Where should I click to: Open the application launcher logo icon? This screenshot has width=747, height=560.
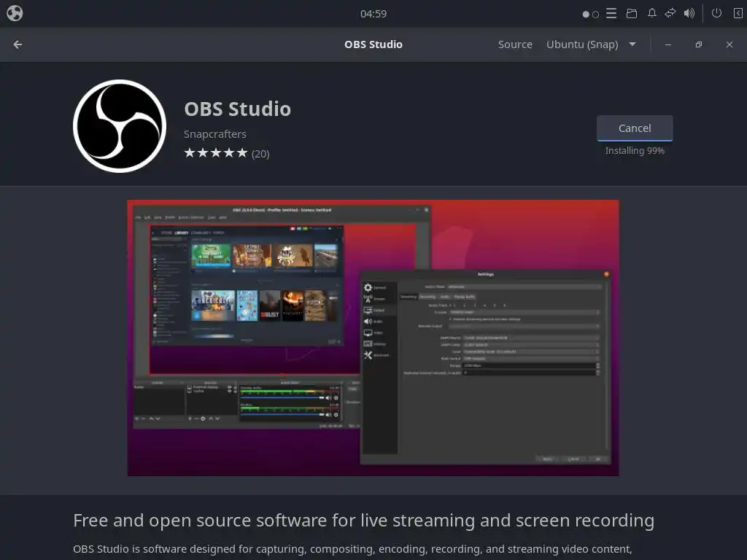(15, 13)
